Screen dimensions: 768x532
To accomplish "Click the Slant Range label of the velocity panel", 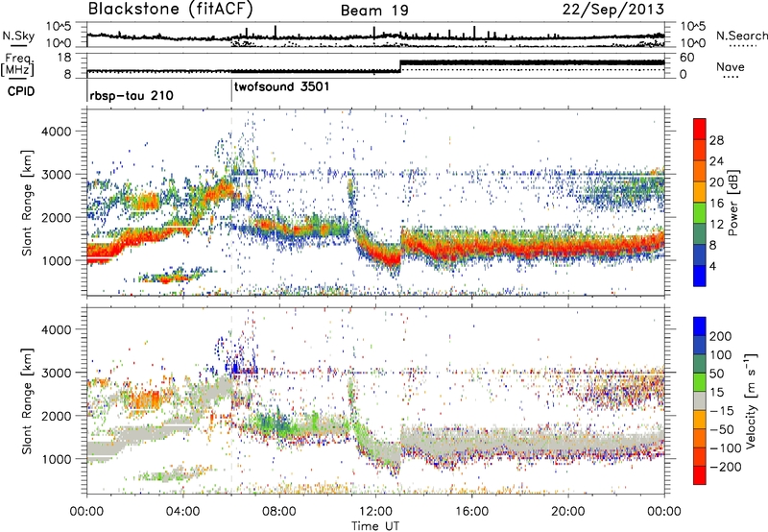I will 27,400.
